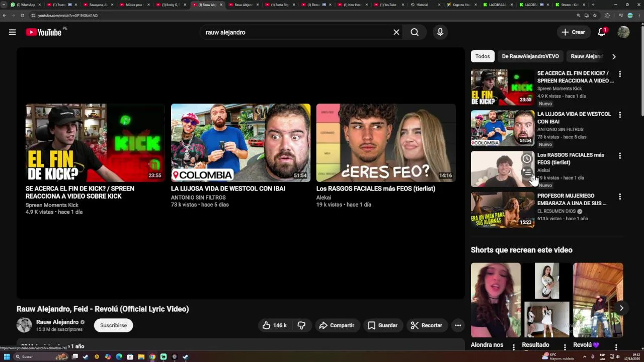644x362 pixels.
Task: Open the Windows Start menu
Action: coord(7,357)
